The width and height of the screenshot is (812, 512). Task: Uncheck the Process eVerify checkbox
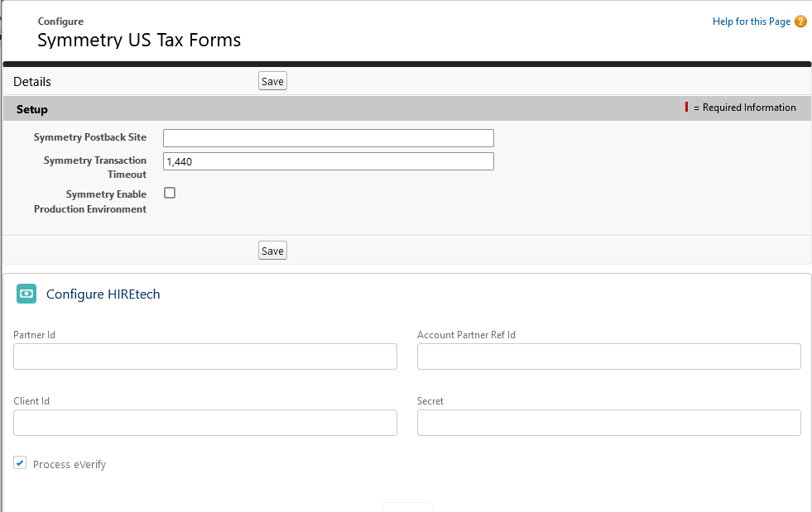(x=20, y=463)
